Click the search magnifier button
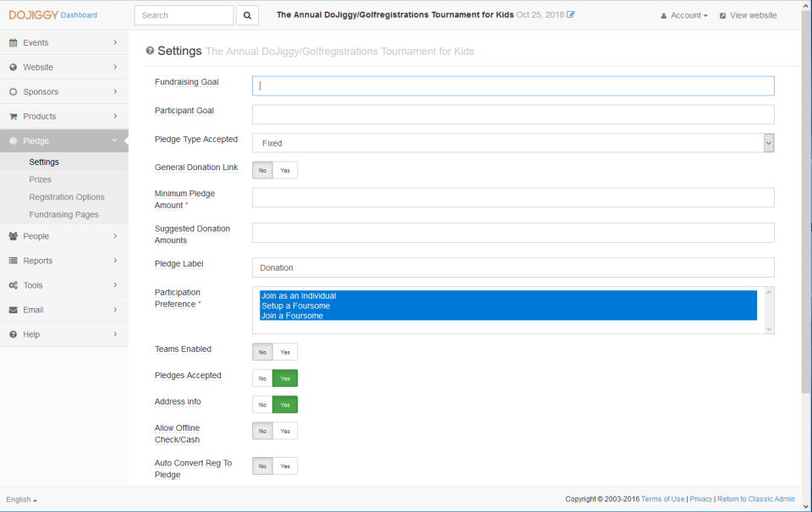This screenshot has width=812, height=512. click(x=248, y=15)
